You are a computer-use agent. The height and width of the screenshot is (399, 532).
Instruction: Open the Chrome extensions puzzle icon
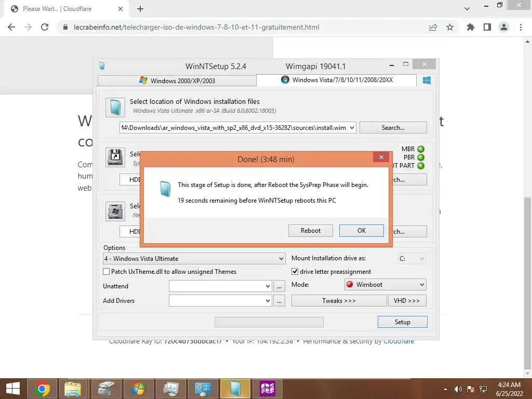click(470, 27)
